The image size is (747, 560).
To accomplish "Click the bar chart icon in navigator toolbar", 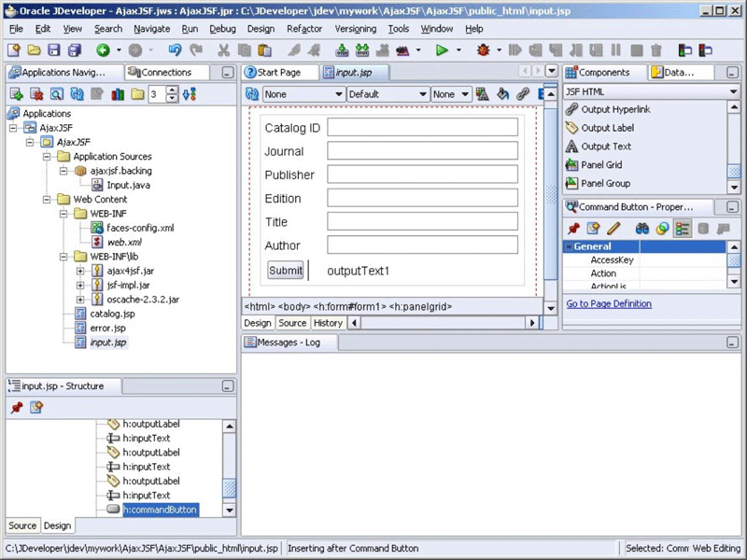I will 118,94.
